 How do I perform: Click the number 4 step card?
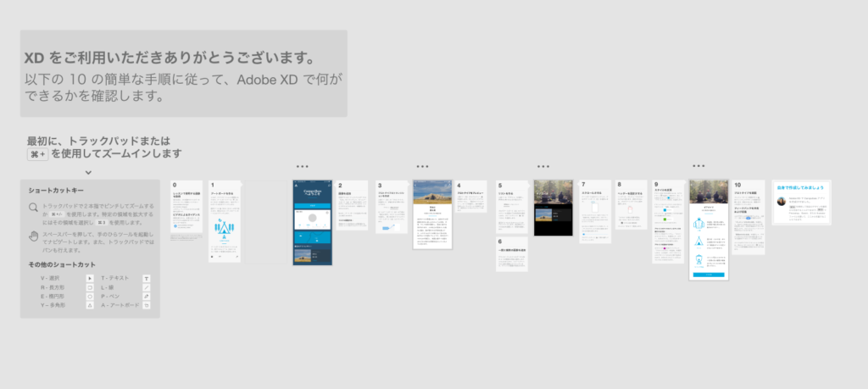click(471, 197)
